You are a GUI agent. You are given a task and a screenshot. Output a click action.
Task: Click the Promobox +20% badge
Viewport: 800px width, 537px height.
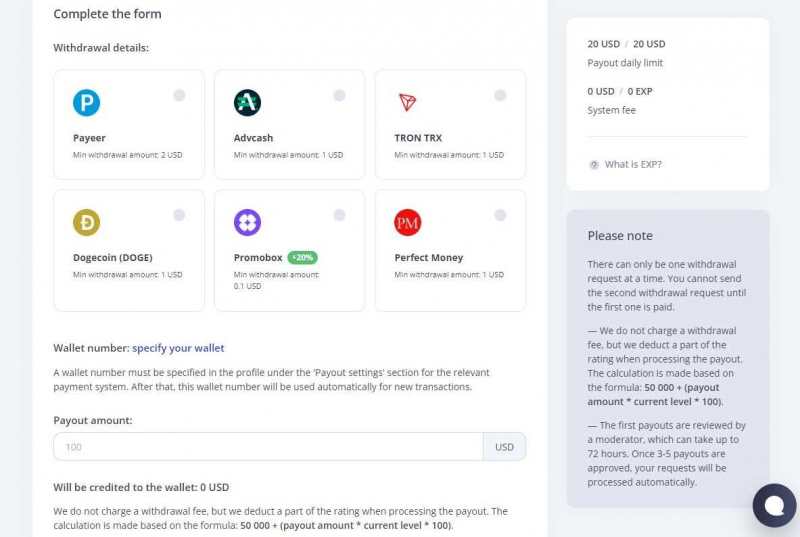click(302, 257)
